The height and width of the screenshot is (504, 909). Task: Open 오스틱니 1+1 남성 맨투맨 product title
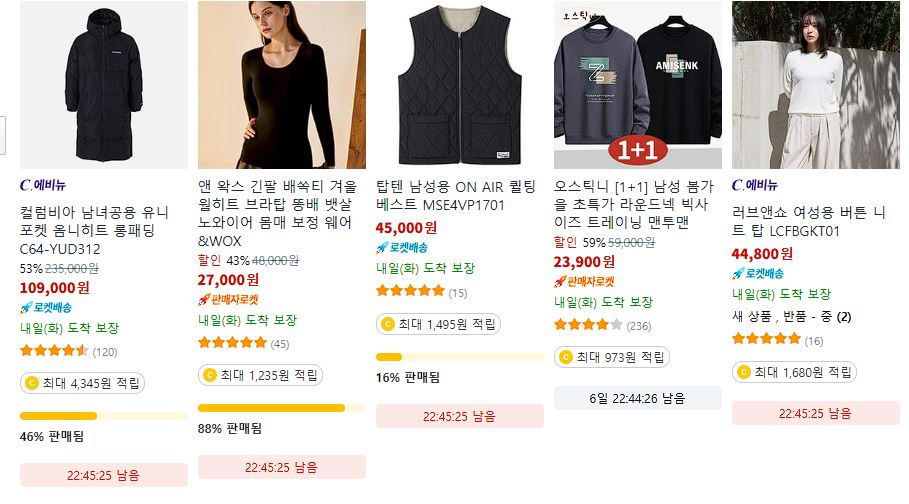point(634,204)
